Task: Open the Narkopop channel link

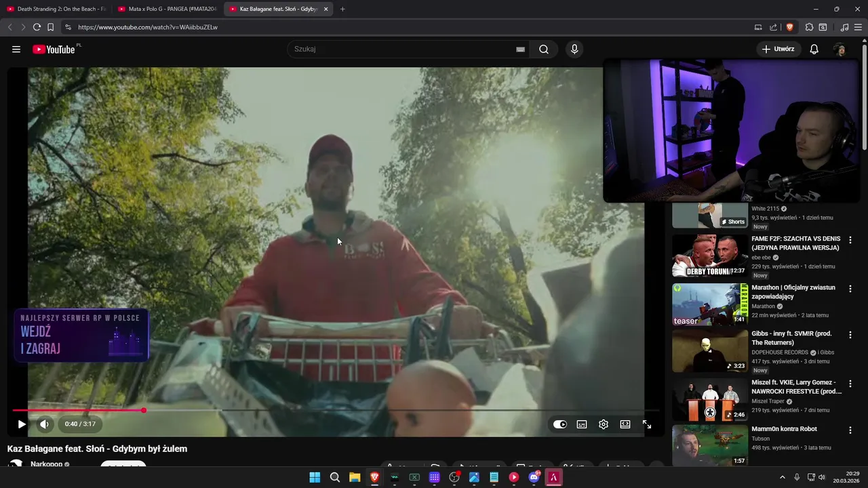Action: 46,464
